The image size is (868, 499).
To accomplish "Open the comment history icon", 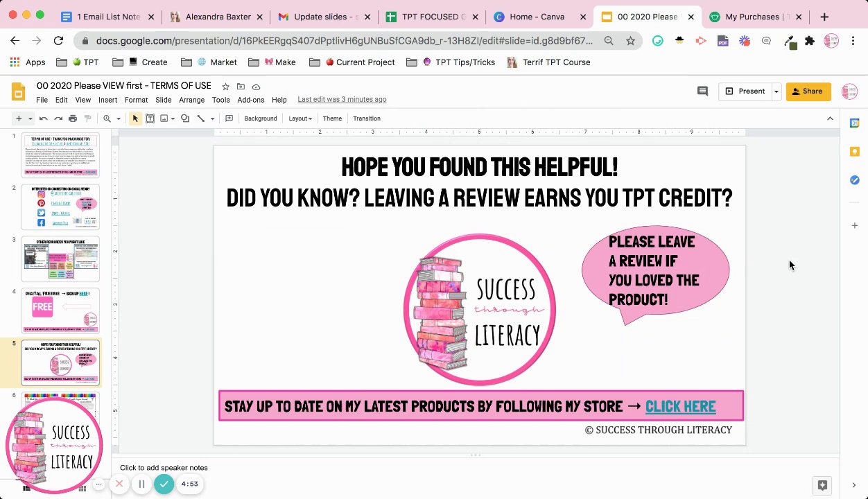I will pos(702,91).
